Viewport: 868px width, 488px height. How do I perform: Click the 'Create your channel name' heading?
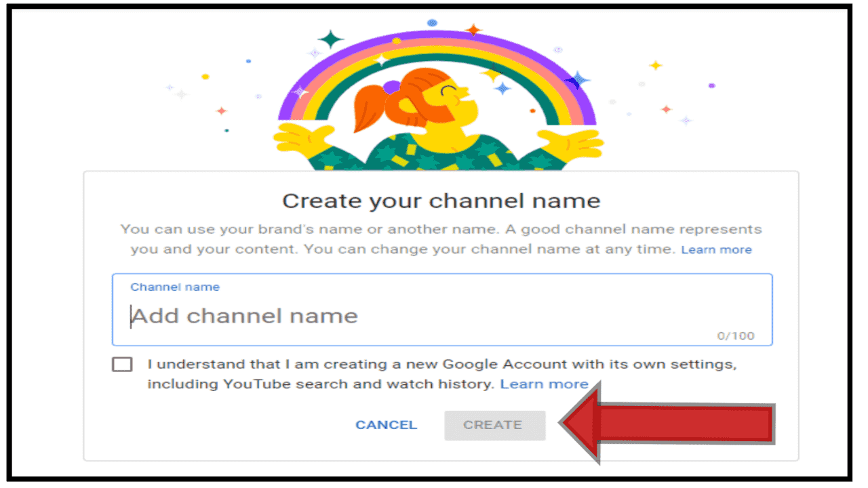tap(441, 201)
